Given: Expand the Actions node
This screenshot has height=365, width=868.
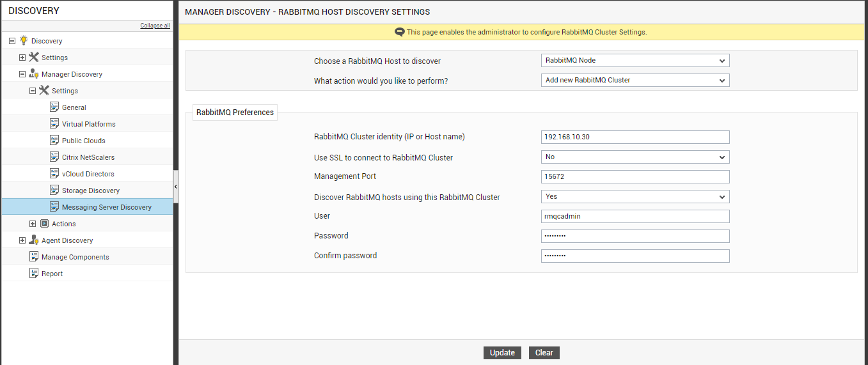Looking at the screenshot, I should point(33,224).
